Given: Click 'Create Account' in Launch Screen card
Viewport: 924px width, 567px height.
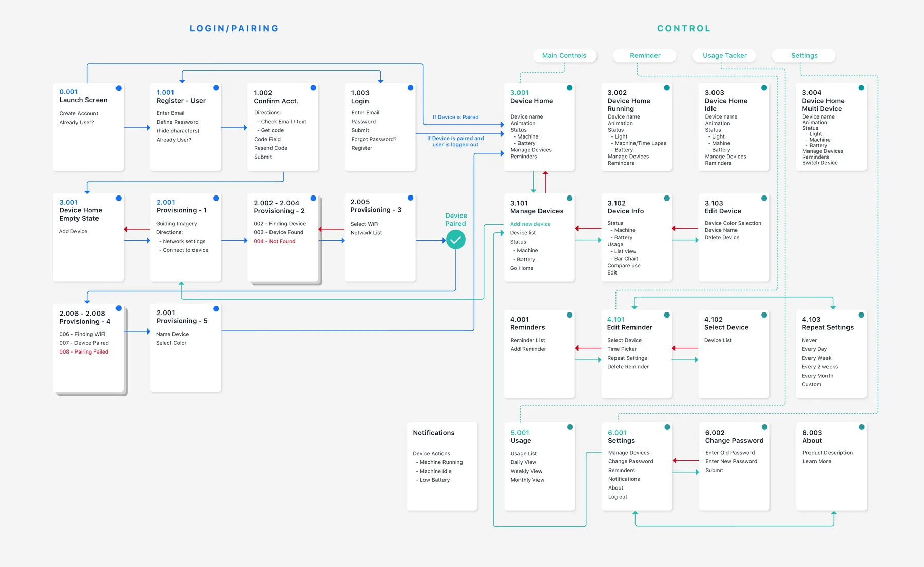Looking at the screenshot, I should [x=79, y=114].
